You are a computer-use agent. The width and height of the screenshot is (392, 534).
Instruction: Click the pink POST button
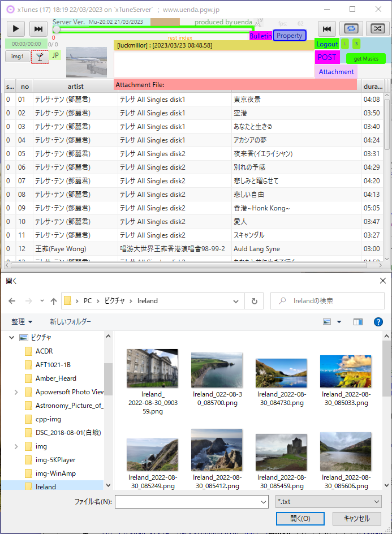pyautogui.click(x=327, y=57)
